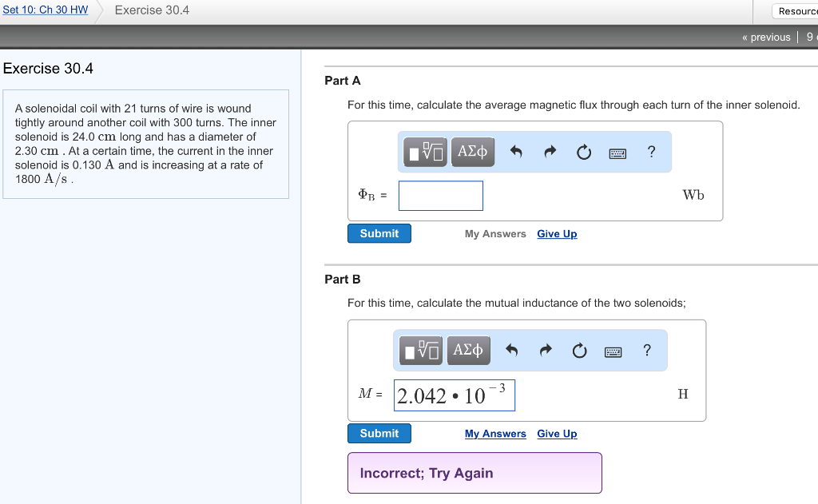Open equation editor help in Part B
The width and height of the screenshot is (818, 504).
[646, 350]
